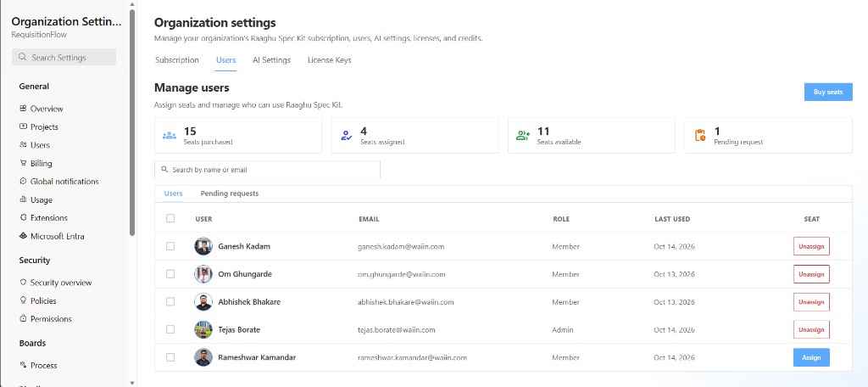
Task: Click the 11 Seats available card
Action: pos(591,135)
